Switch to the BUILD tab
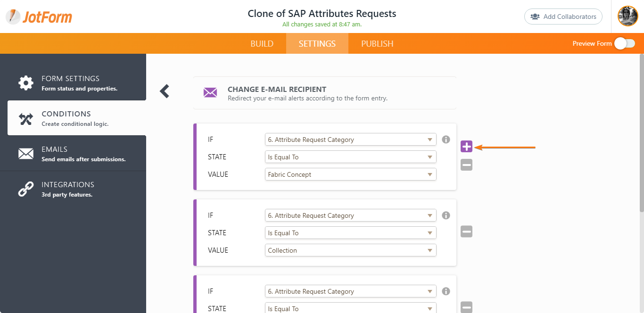The width and height of the screenshot is (644, 313). (x=262, y=43)
